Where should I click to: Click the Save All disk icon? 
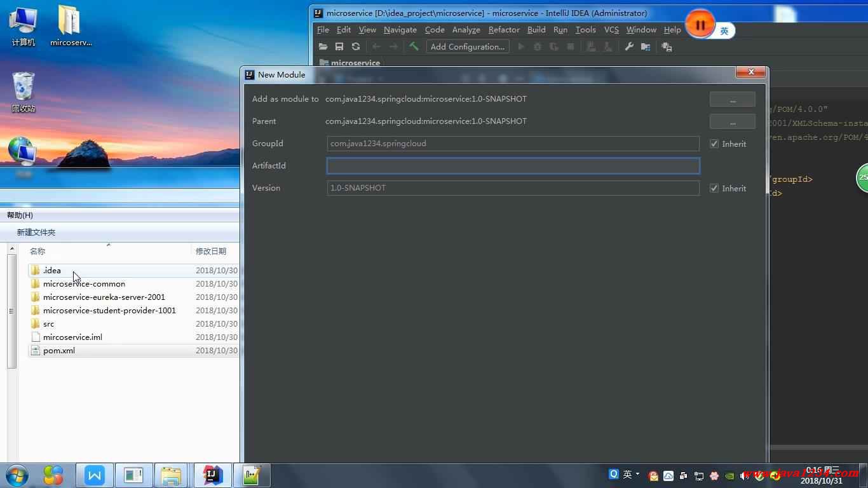tap(339, 46)
